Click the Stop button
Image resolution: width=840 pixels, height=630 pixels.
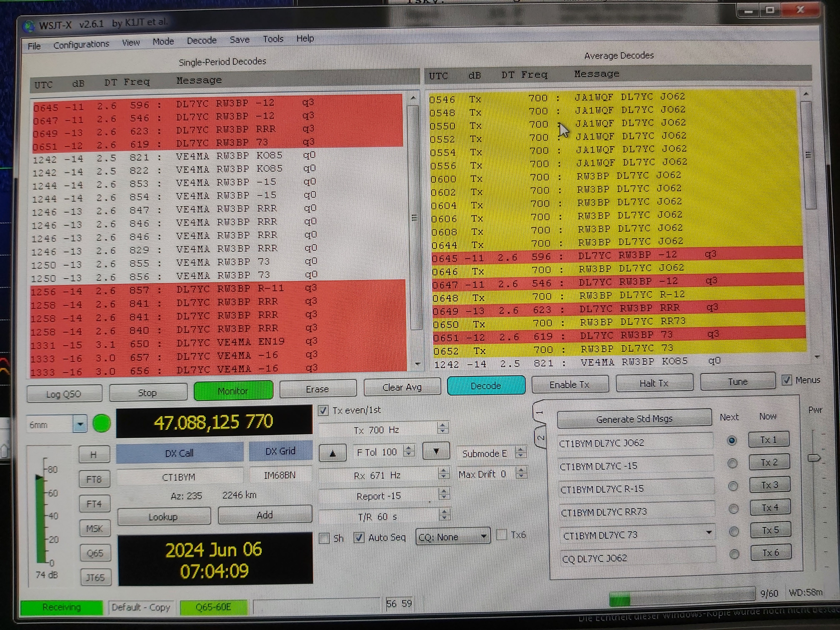[x=148, y=392]
